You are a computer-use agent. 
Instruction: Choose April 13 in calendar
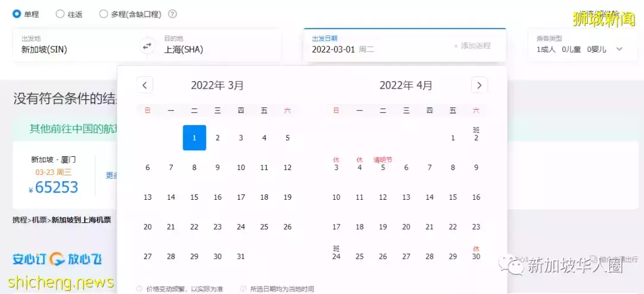(406, 197)
